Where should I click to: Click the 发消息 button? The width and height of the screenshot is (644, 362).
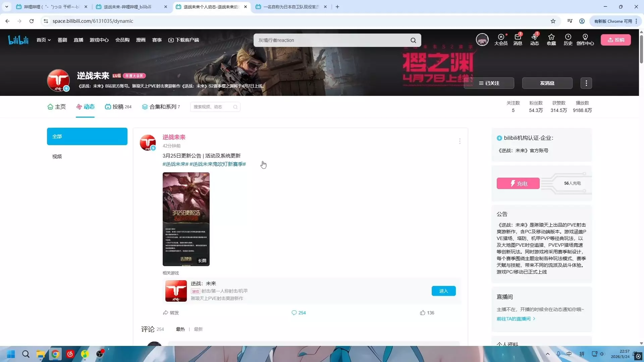(547, 83)
